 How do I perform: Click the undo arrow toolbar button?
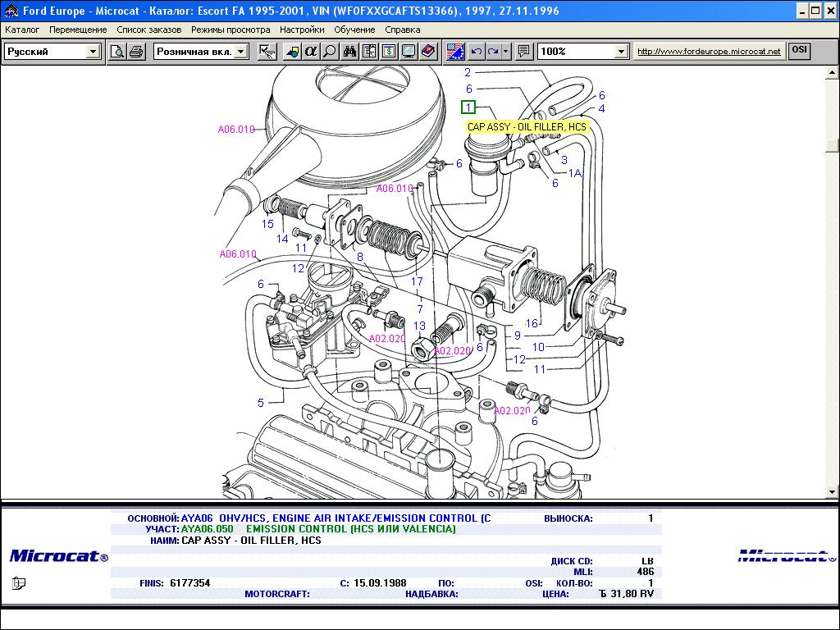(x=477, y=52)
